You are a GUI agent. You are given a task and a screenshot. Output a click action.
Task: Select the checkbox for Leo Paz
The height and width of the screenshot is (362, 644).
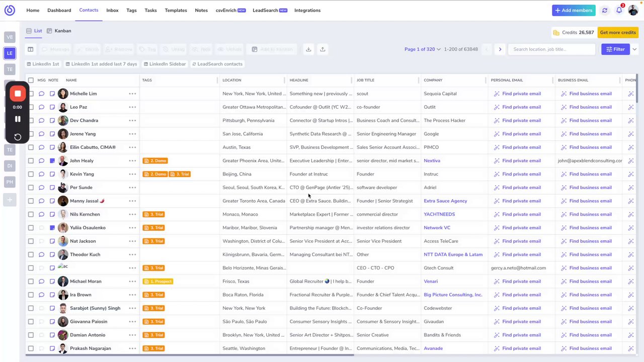pos(31,107)
